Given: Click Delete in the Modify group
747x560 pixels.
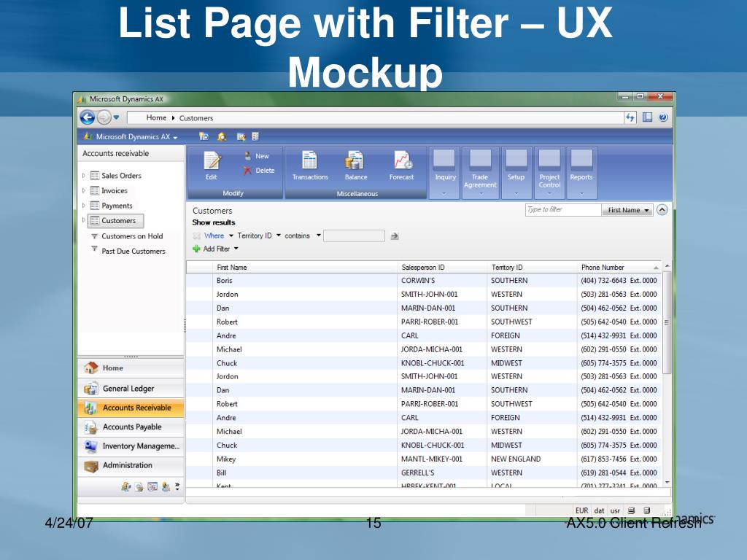Looking at the screenshot, I should (259, 171).
